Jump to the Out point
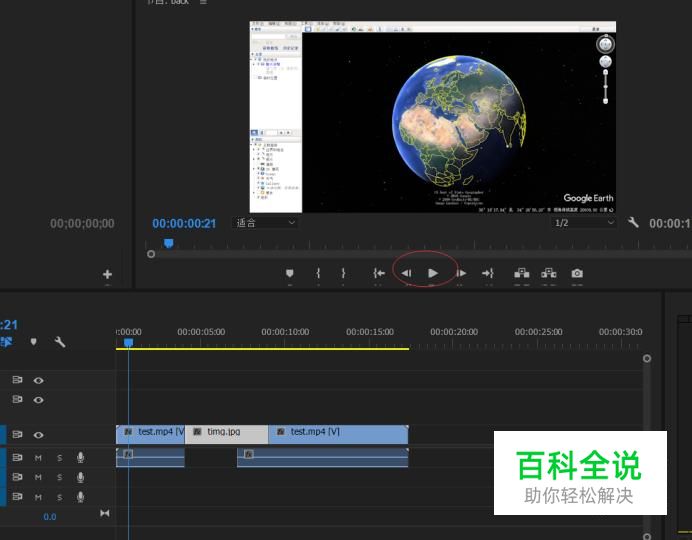The width and height of the screenshot is (692, 540). pos(488,274)
